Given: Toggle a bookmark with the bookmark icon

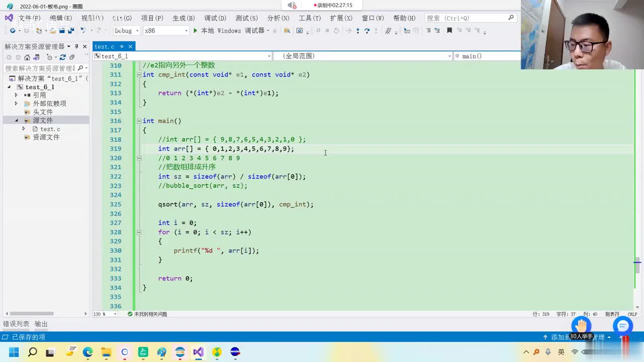Looking at the screenshot, I should tap(449, 31).
